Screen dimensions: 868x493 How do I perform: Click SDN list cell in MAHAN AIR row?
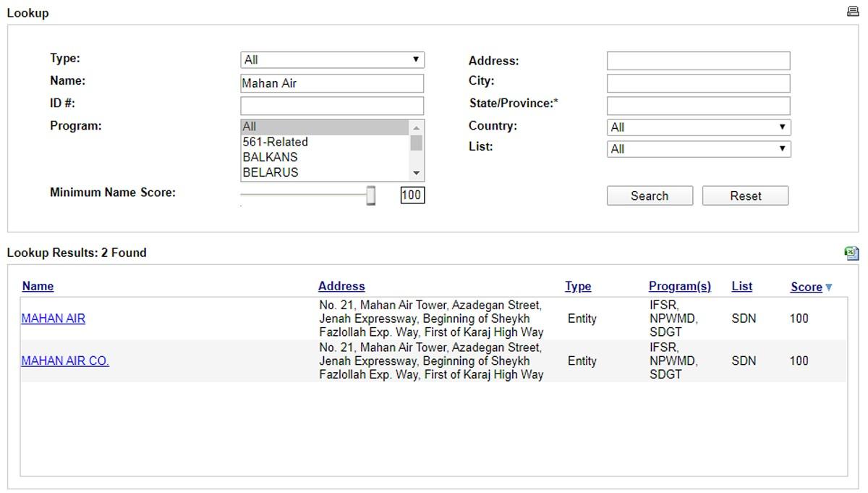coord(744,319)
